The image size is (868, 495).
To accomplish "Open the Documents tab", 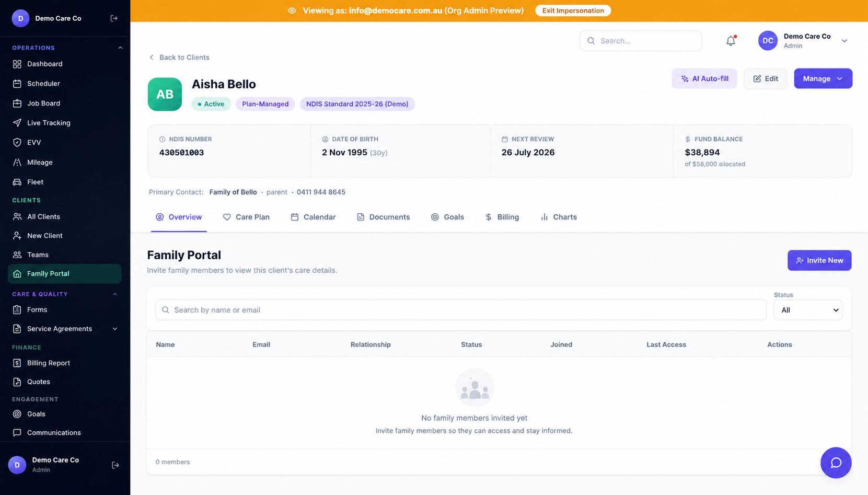I will pyautogui.click(x=383, y=217).
